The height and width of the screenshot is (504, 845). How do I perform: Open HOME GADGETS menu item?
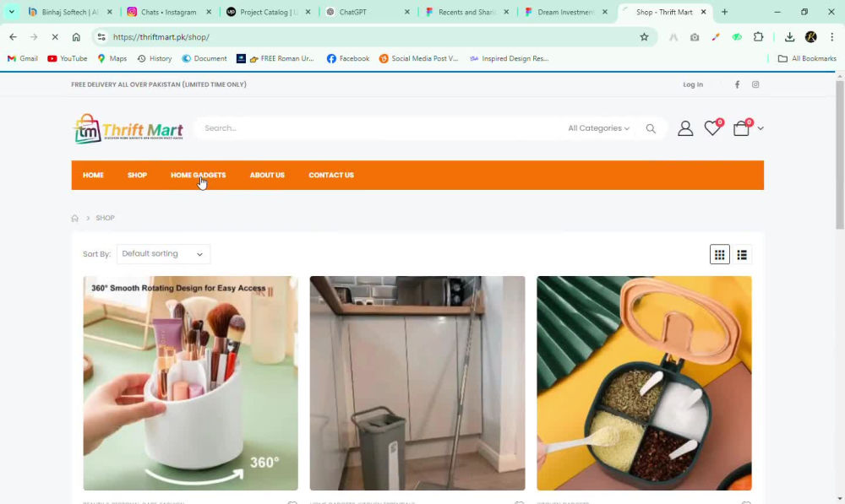pos(199,175)
